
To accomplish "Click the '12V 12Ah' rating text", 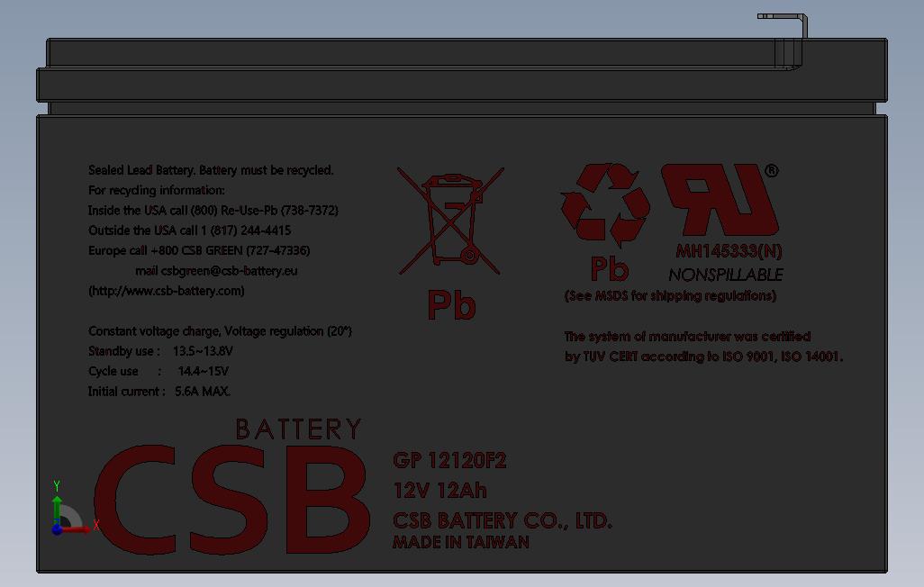I will click(x=440, y=491).
